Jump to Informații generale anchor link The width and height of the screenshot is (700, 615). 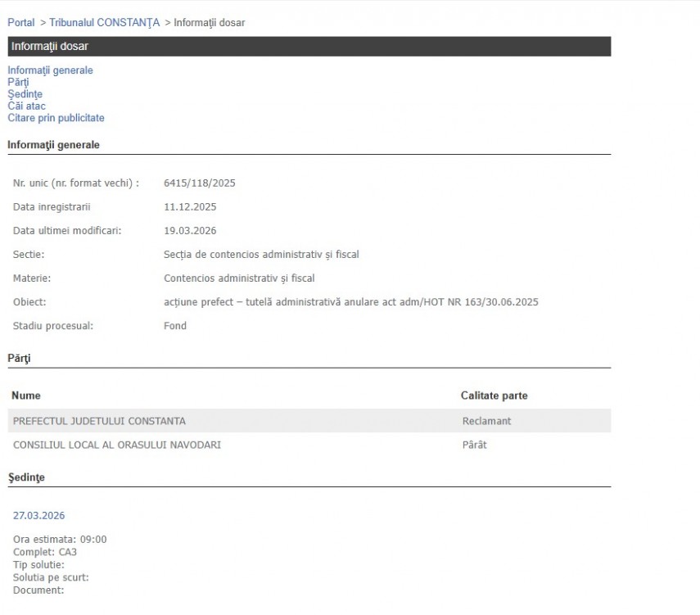[x=50, y=70]
